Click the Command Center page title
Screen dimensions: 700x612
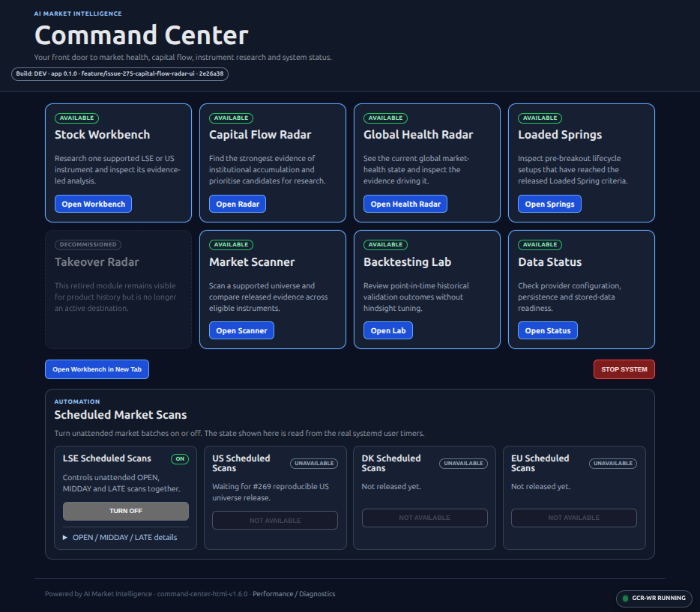142,35
